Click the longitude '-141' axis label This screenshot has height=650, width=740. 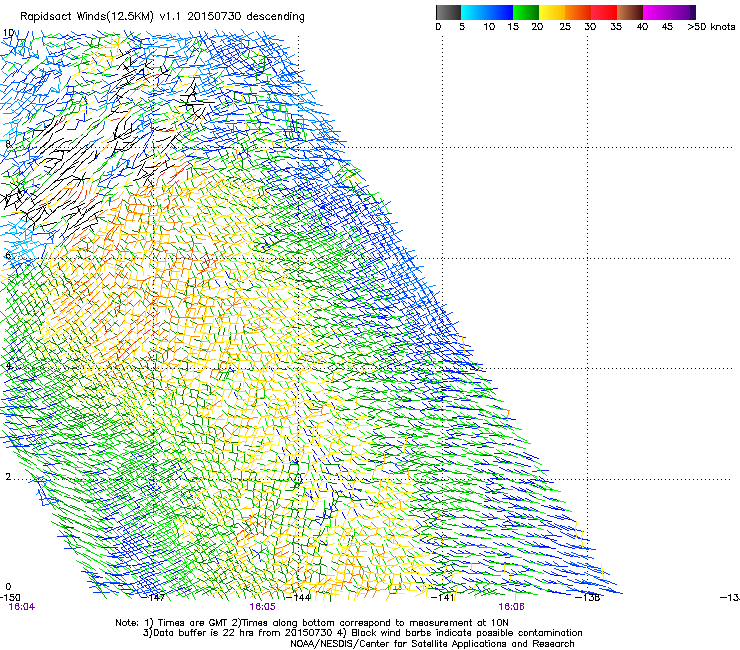click(443, 597)
